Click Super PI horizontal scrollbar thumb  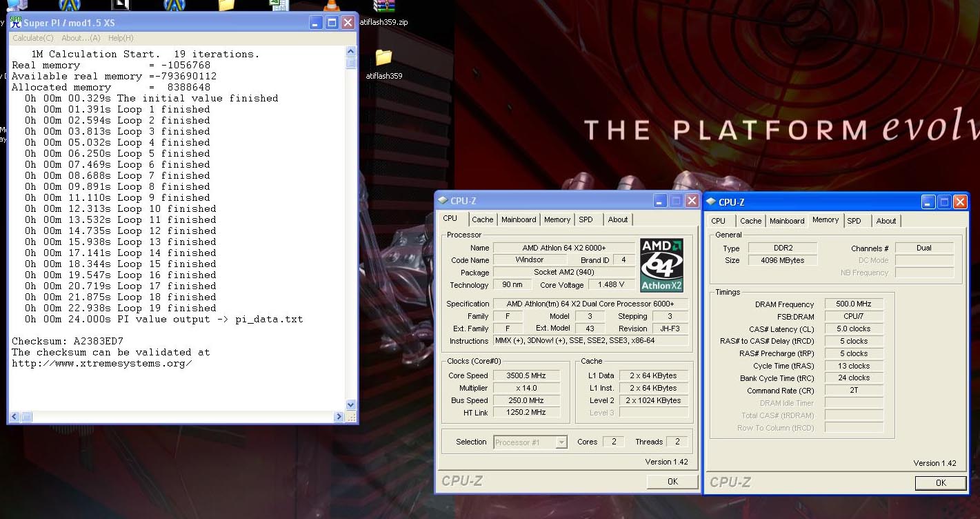coord(26,417)
